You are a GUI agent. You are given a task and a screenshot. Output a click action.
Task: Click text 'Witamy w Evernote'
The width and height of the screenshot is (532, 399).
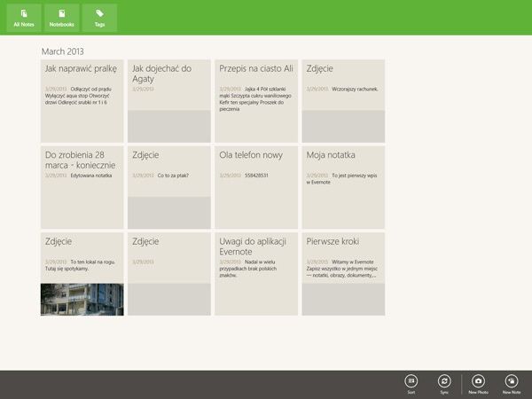[x=353, y=262]
